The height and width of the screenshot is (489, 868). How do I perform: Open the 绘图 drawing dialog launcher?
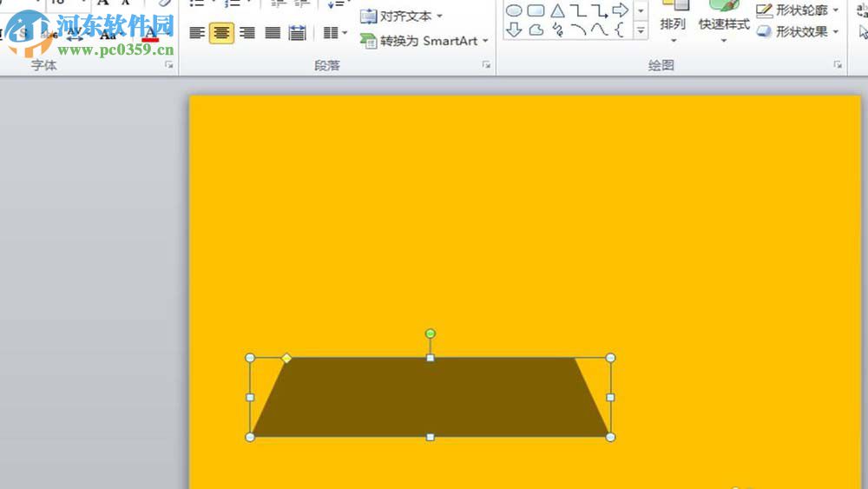(x=838, y=65)
